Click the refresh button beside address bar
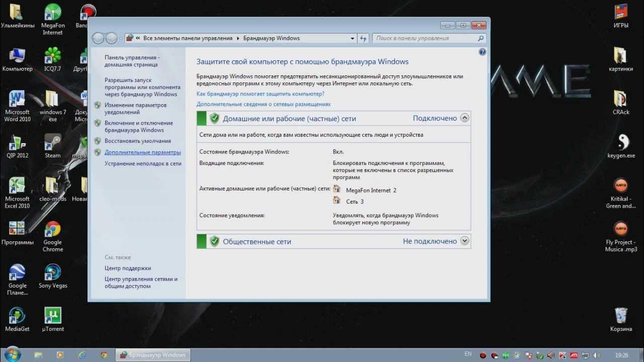The image size is (644, 362). click(x=363, y=38)
